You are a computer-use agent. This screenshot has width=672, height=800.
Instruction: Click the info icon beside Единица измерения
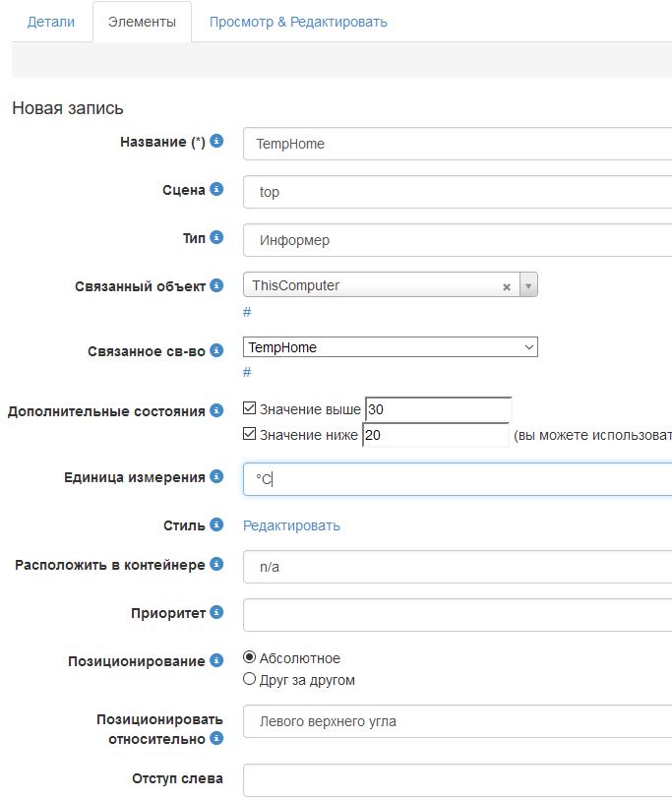pos(215,476)
